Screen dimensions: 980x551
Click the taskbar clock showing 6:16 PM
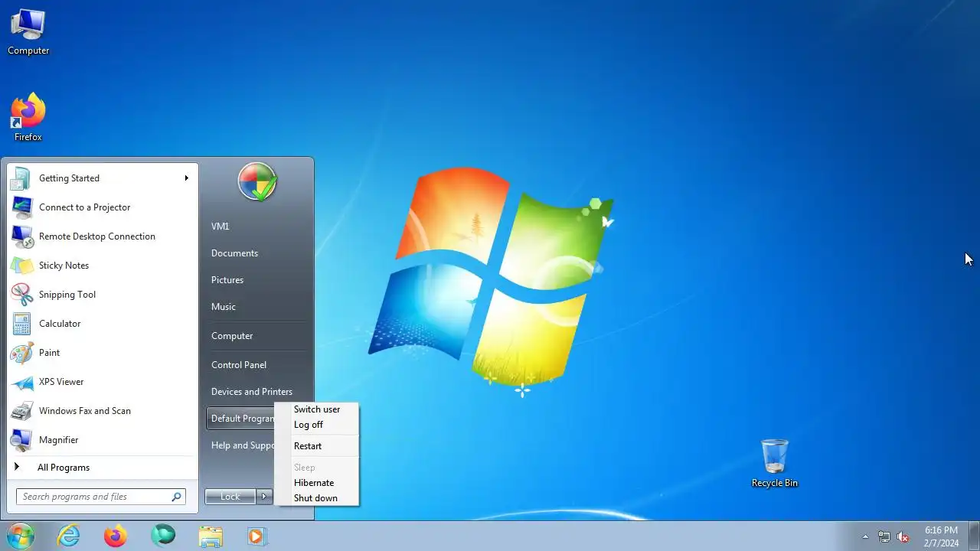coord(941,536)
